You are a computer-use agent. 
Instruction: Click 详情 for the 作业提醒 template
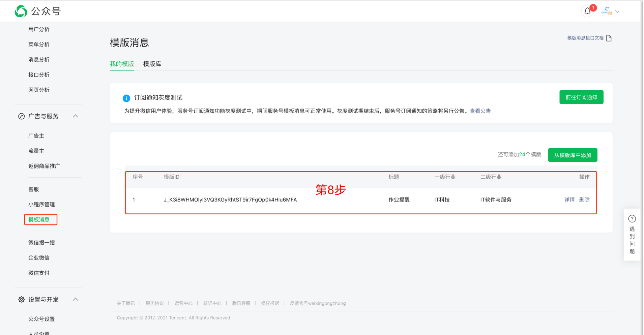[569, 200]
